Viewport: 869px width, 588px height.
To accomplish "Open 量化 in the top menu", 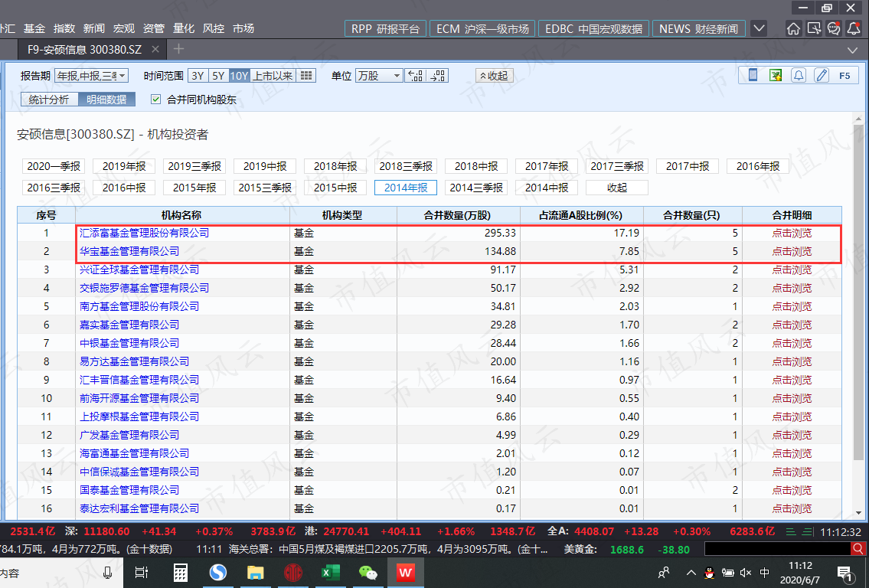I will [x=184, y=28].
